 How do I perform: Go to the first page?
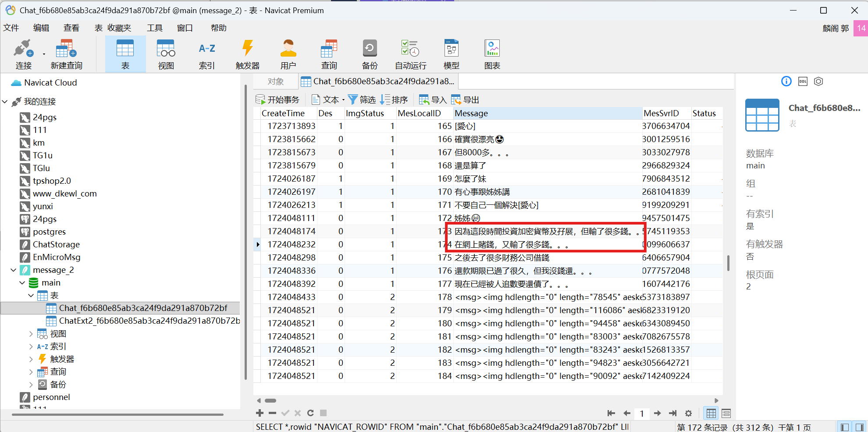(611, 413)
